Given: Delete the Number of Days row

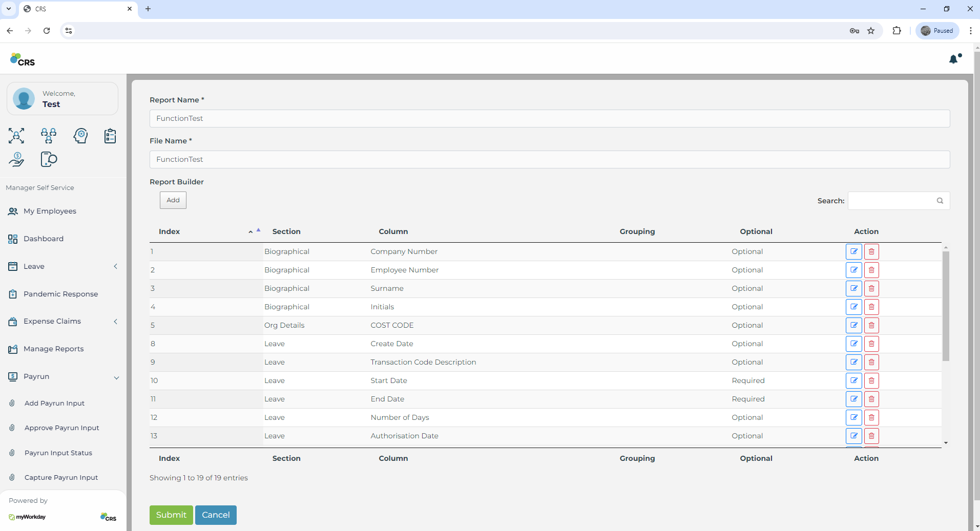Looking at the screenshot, I should click(871, 417).
